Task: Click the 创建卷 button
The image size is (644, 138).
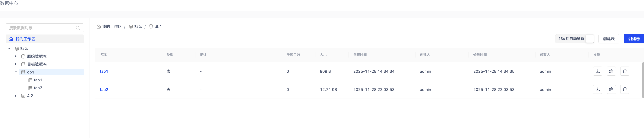Action: (x=633, y=39)
